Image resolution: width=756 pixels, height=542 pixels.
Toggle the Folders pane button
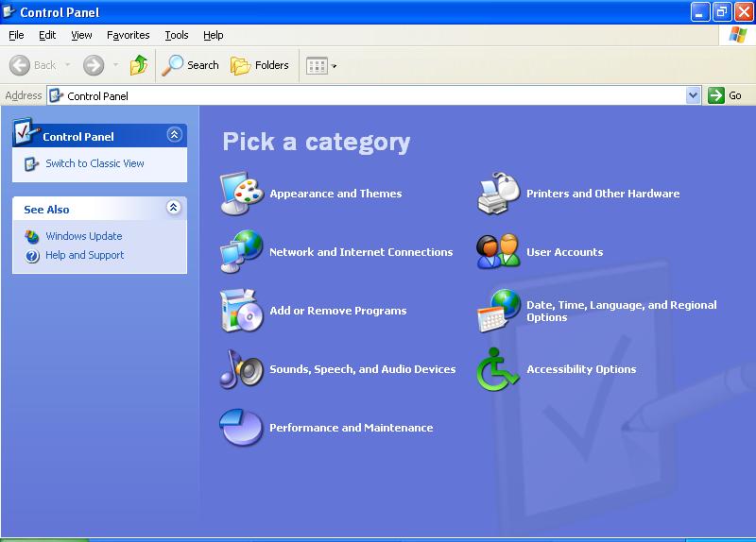[260, 65]
